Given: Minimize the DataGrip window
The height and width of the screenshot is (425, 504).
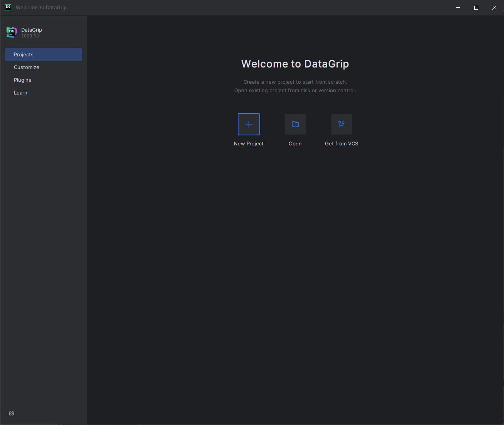Looking at the screenshot, I should 458,8.
